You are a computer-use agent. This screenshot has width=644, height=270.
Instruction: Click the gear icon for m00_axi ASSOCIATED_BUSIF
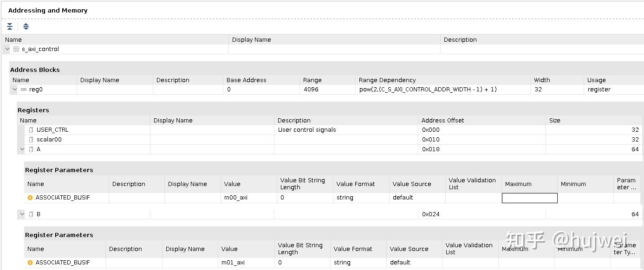click(x=30, y=197)
